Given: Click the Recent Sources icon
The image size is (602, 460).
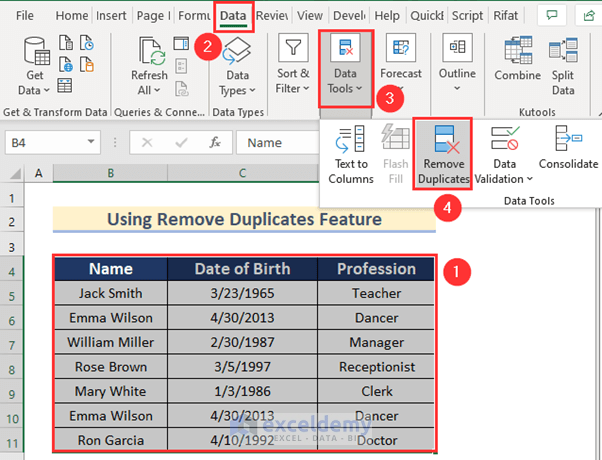Looking at the screenshot, I should (x=87, y=43).
